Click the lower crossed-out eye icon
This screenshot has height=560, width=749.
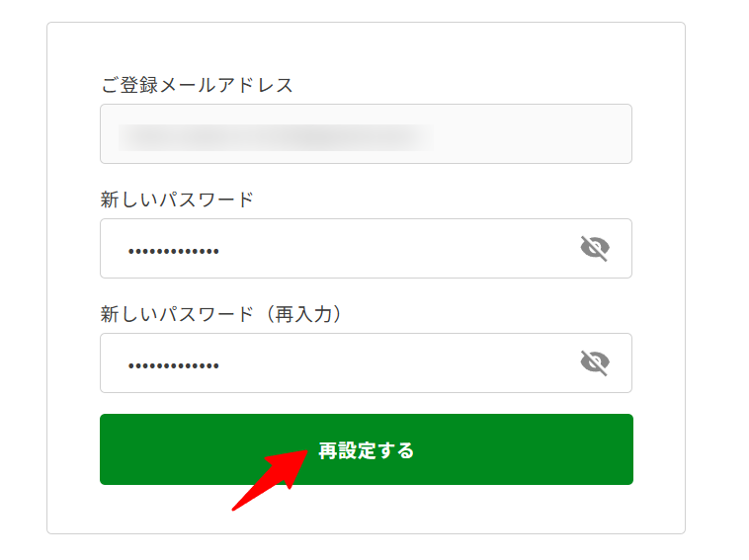pos(595,362)
